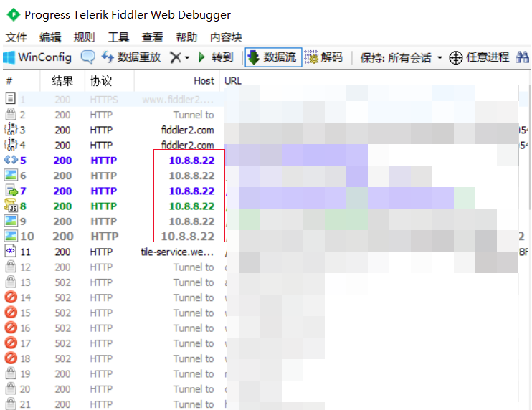The height and width of the screenshot is (410, 532).
Task: Click 502 result in row 13
Action: point(63,282)
